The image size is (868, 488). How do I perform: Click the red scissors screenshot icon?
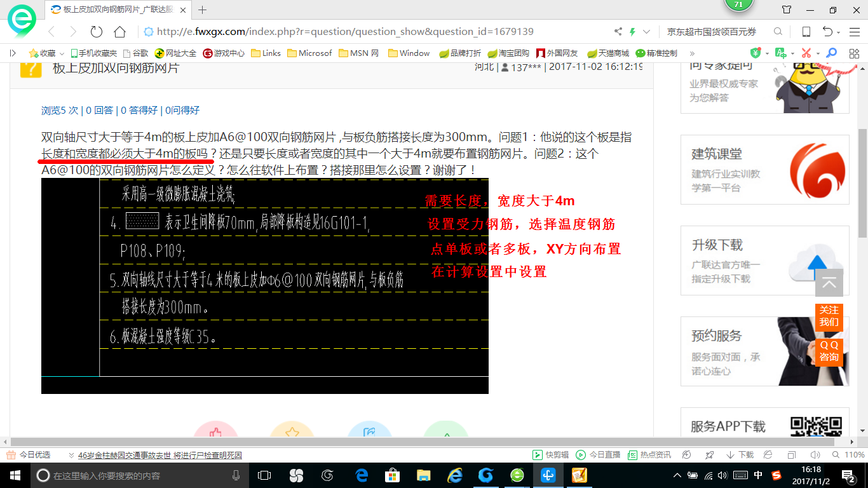tap(806, 53)
